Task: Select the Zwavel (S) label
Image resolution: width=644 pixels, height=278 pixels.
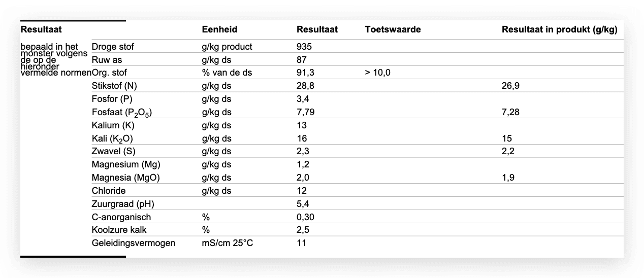Action: pos(113,151)
